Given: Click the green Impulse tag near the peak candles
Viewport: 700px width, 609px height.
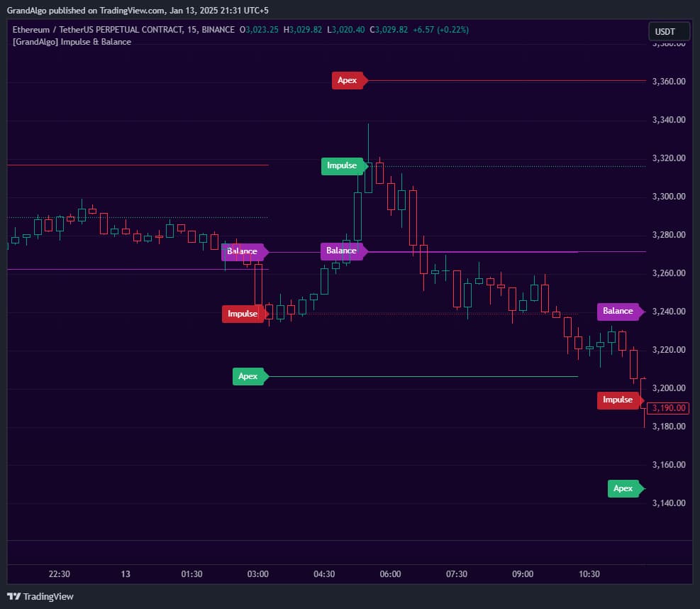Looking at the screenshot, I should pos(343,165).
